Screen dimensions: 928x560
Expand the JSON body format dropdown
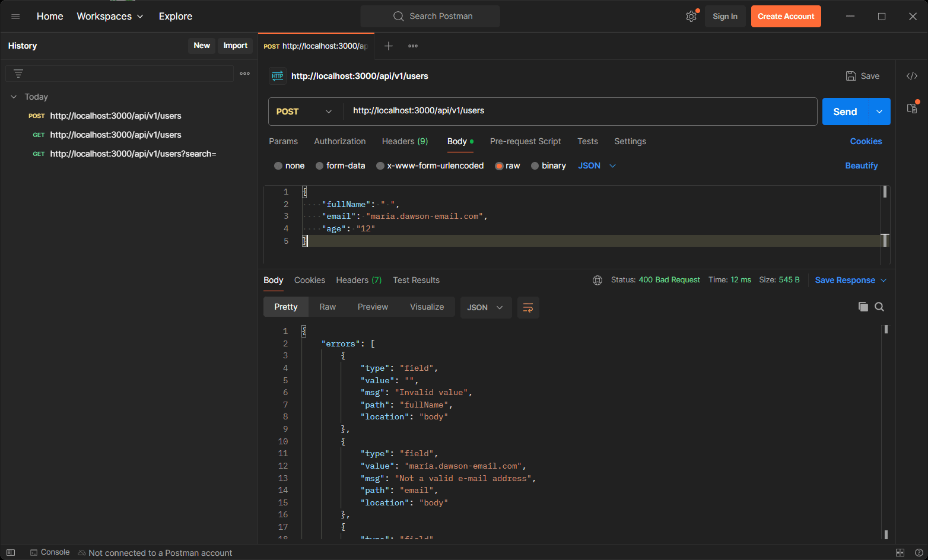click(597, 166)
